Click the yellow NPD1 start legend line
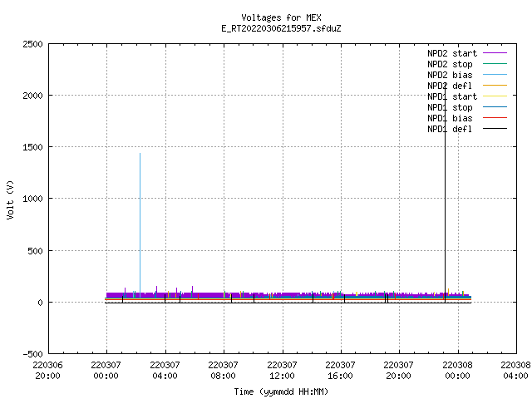 coord(495,96)
